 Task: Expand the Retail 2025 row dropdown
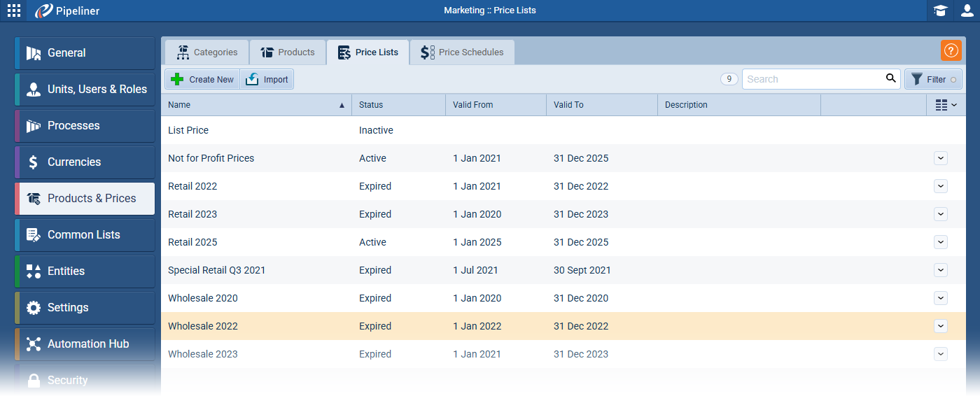coord(941,242)
